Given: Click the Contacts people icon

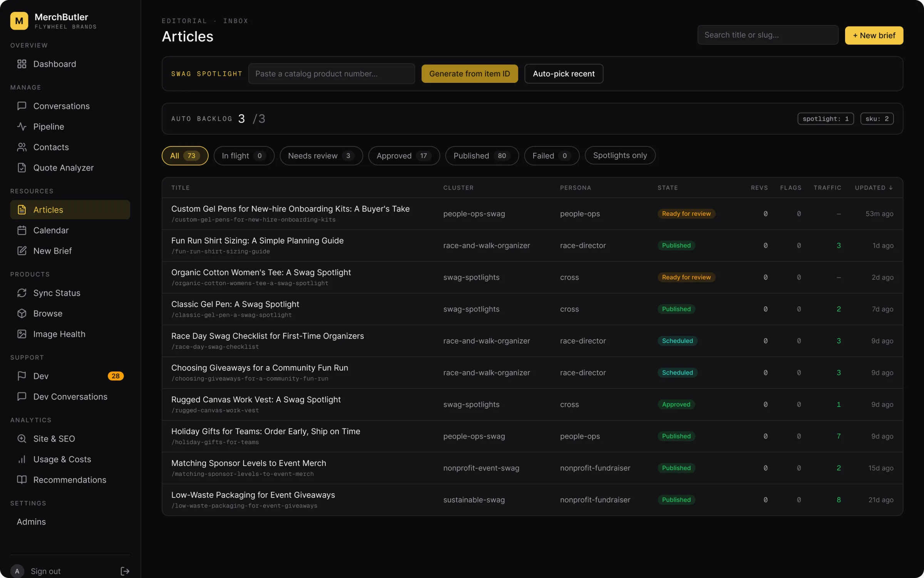Looking at the screenshot, I should (x=22, y=147).
